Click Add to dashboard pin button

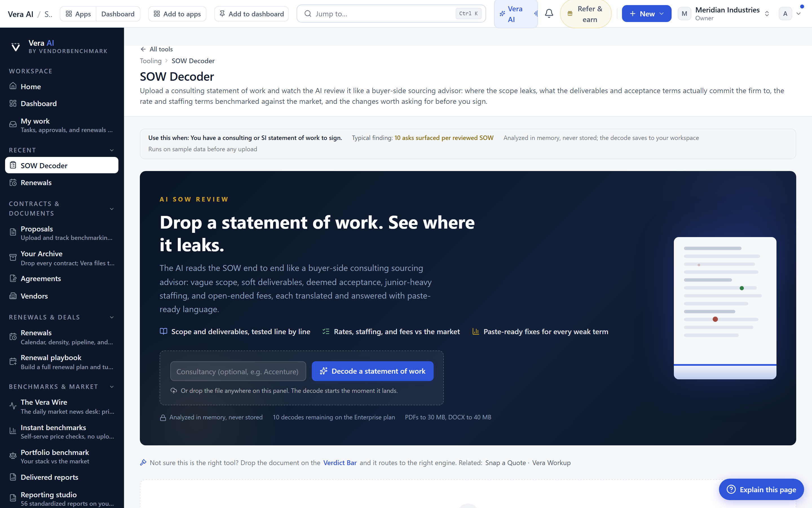[251, 14]
